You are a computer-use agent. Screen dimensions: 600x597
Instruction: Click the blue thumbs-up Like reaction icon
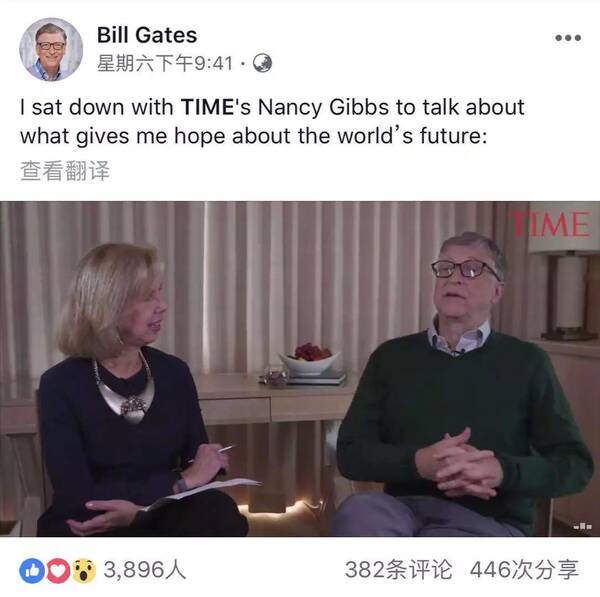(x=32, y=571)
